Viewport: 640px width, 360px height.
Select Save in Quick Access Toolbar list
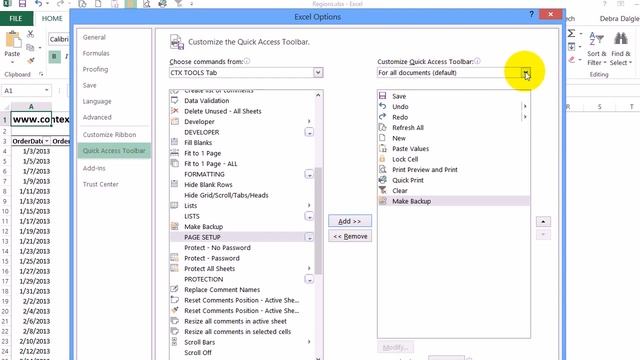point(453,96)
